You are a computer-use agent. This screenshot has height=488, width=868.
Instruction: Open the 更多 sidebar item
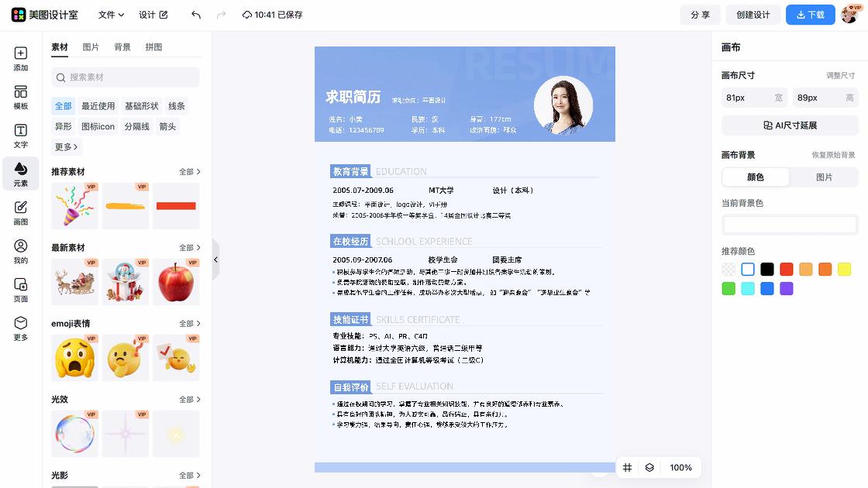click(x=20, y=328)
